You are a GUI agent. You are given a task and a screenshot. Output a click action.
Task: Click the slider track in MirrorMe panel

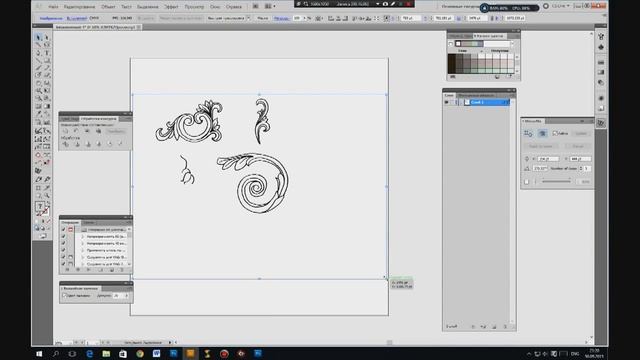556,181
